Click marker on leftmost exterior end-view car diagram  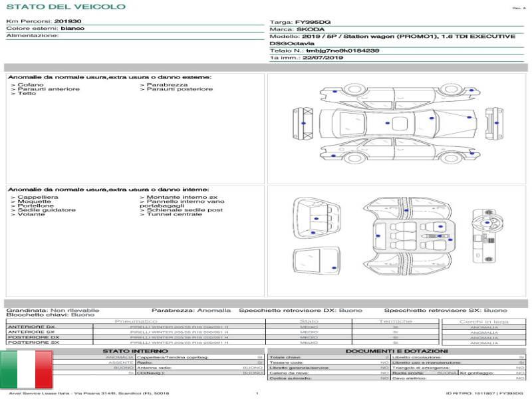click(303, 124)
